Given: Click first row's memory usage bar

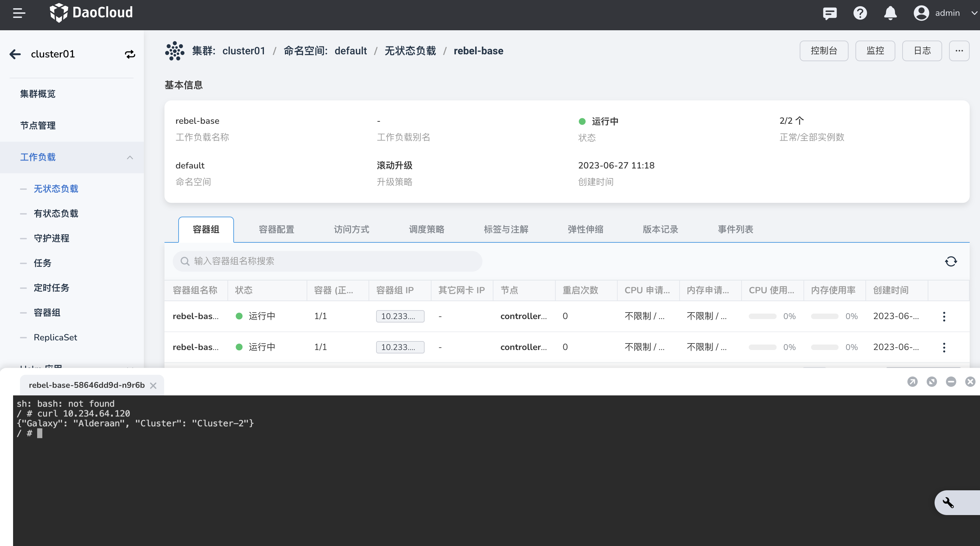Looking at the screenshot, I should [x=824, y=316].
